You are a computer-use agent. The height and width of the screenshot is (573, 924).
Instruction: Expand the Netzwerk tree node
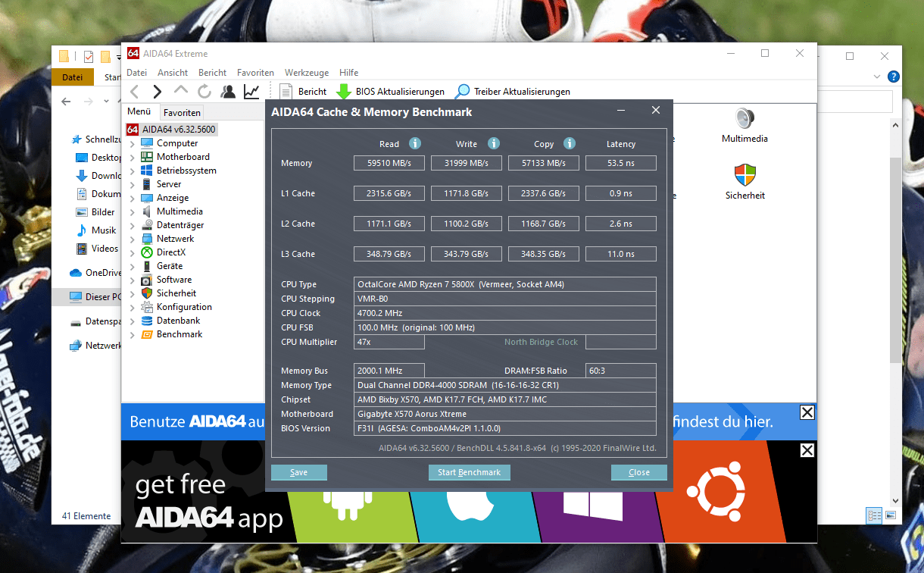[x=133, y=239]
